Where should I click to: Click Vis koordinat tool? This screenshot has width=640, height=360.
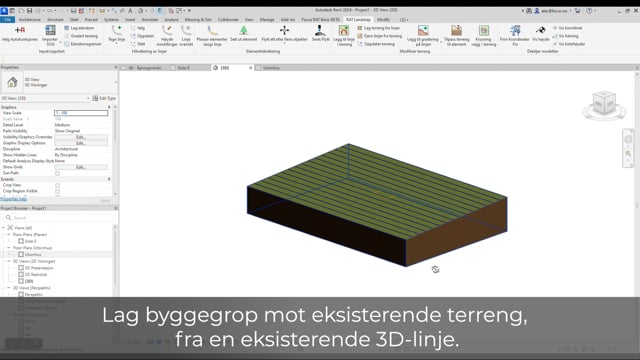(x=567, y=28)
